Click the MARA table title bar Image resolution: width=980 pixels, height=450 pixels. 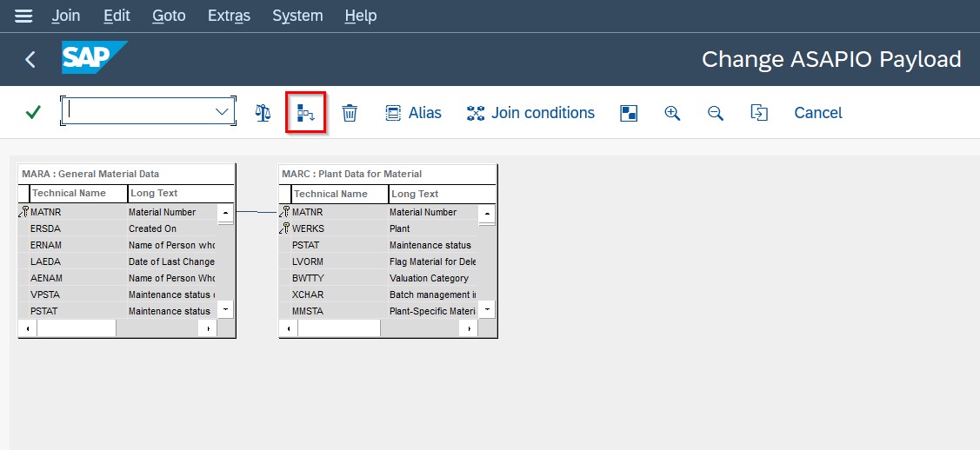(126, 174)
